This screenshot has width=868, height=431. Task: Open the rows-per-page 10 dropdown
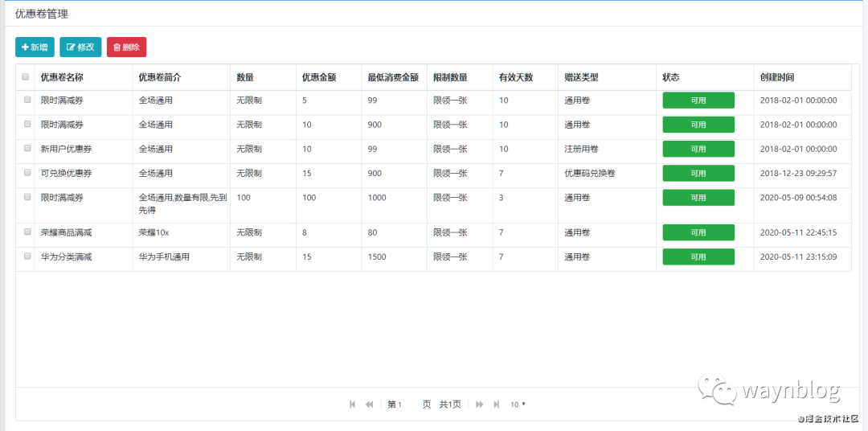(518, 404)
